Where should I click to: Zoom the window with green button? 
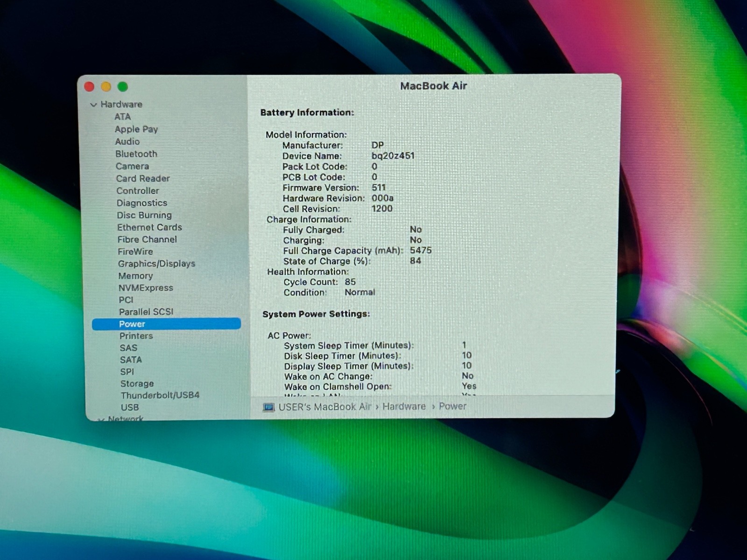123,86
